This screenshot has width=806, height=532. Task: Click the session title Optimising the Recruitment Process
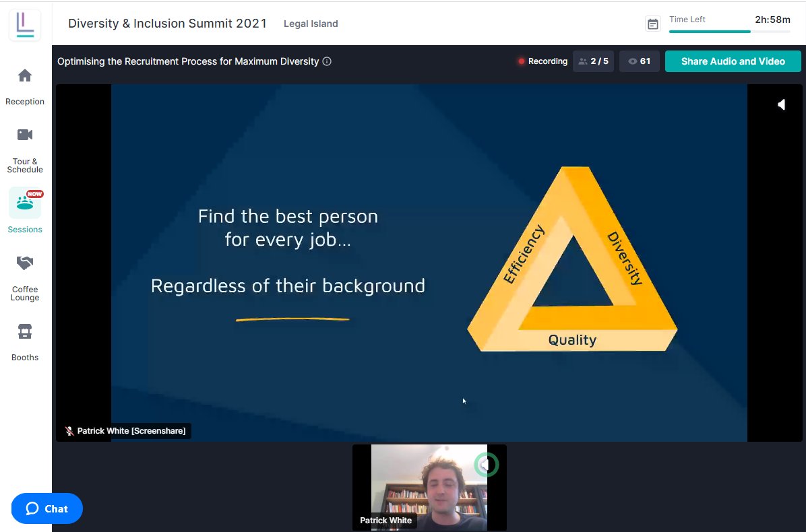click(x=188, y=61)
